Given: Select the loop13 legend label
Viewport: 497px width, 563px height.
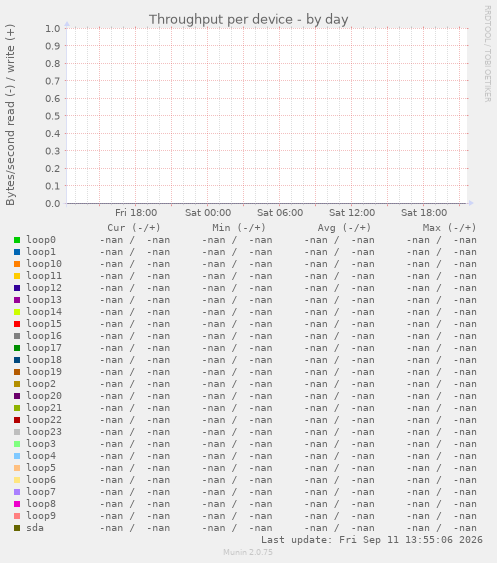Looking at the screenshot, I should tap(44, 300).
